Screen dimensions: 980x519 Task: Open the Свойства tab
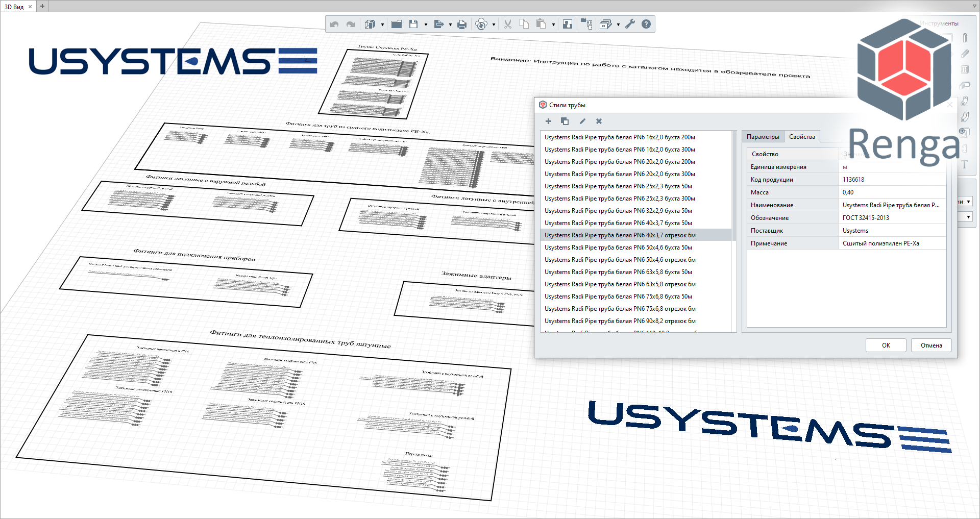[802, 137]
